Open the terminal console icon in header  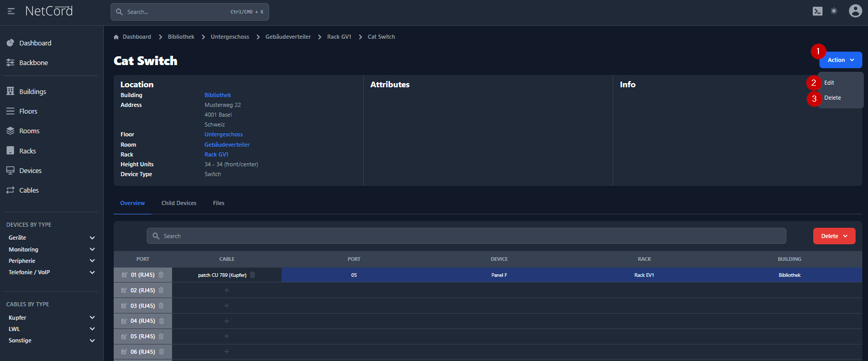pos(817,11)
